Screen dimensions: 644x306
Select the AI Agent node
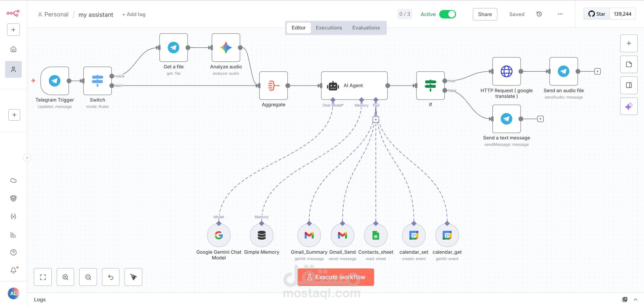pos(354,85)
